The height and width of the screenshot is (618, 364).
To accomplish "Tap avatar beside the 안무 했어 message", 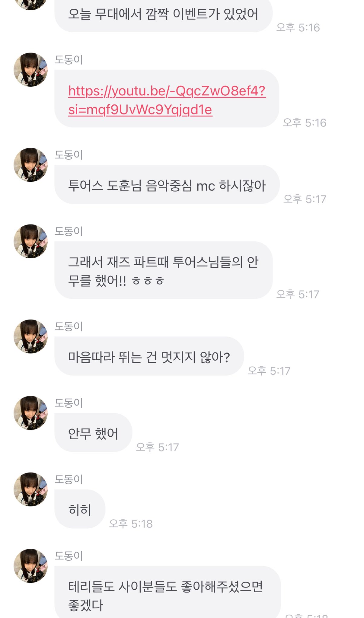I will tap(31, 413).
